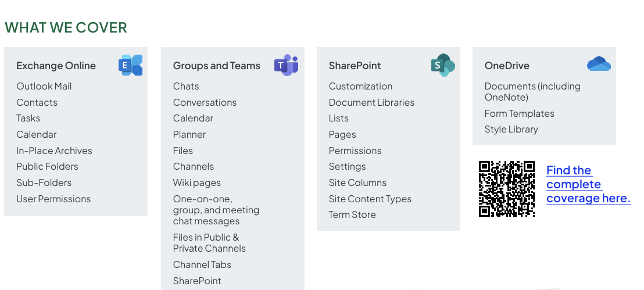The image size is (644, 290).
Task: Select 'Chats' in Groups and Teams
Action: (186, 86)
